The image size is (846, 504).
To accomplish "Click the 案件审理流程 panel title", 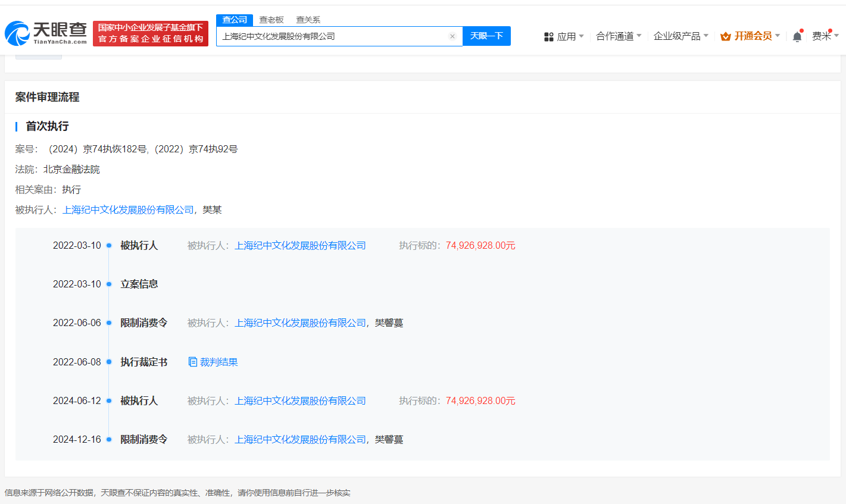I will [48, 97].
